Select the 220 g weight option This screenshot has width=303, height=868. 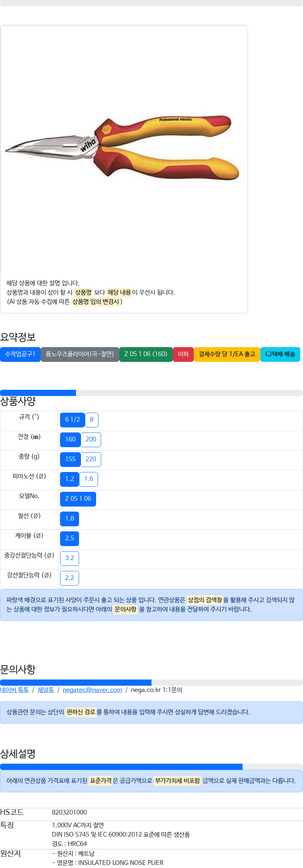pos(91,459)
